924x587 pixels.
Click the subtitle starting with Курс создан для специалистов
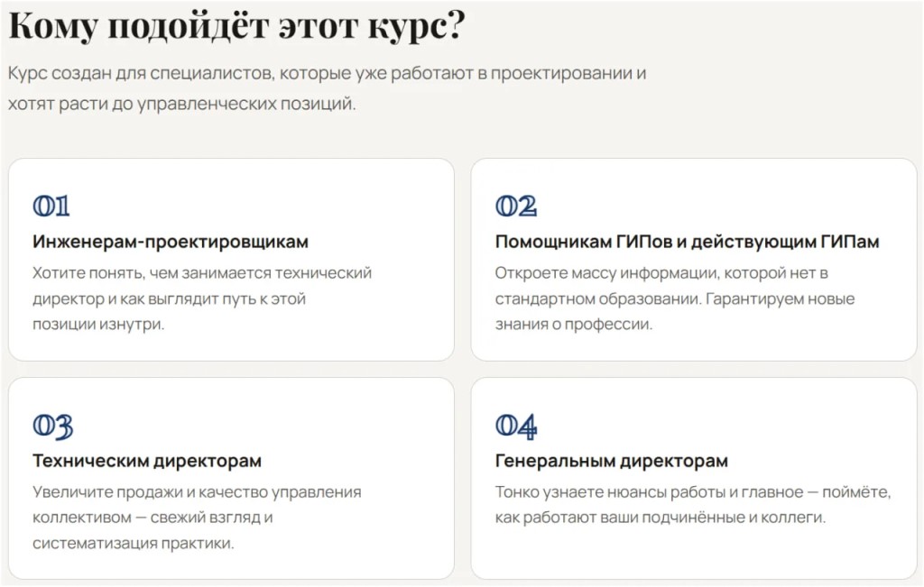click(327, 74)
